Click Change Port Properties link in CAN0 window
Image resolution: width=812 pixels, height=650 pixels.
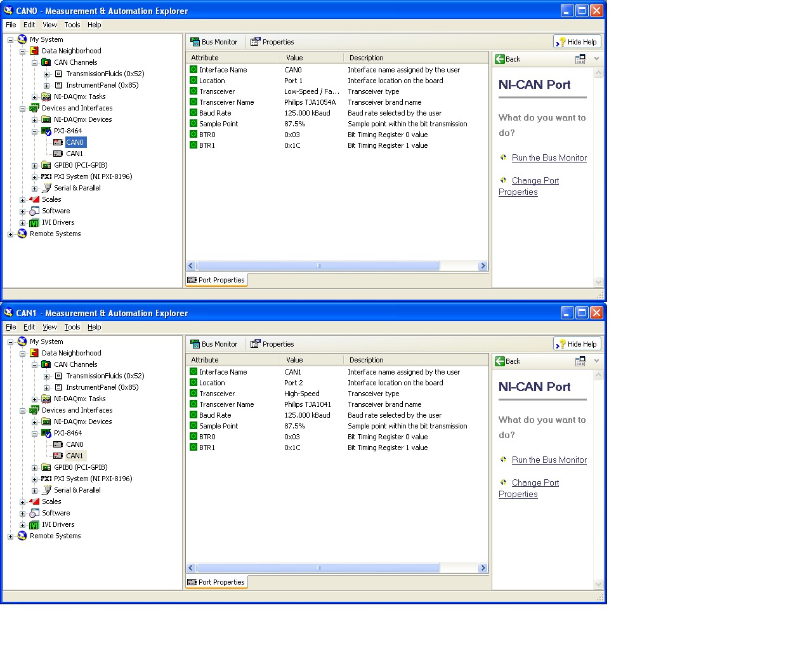[529, 186]
